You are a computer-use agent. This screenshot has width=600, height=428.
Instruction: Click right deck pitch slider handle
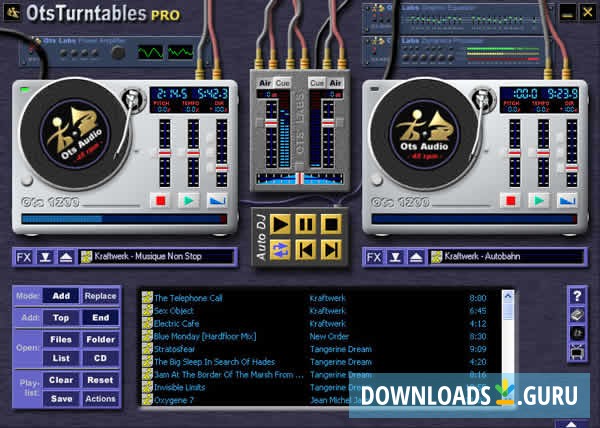(515, 153)
